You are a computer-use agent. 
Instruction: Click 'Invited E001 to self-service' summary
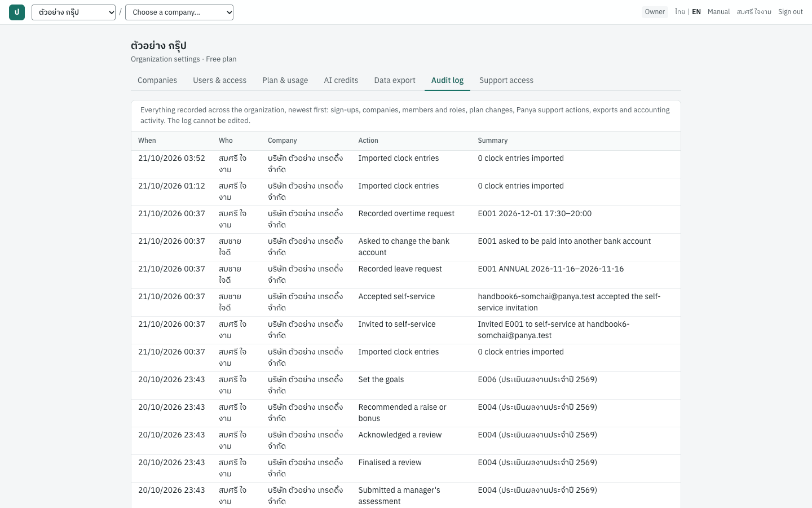(554, 330)
